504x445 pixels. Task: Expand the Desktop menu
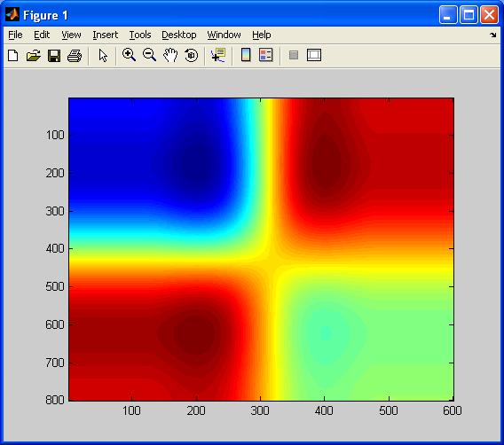point(178,35)
